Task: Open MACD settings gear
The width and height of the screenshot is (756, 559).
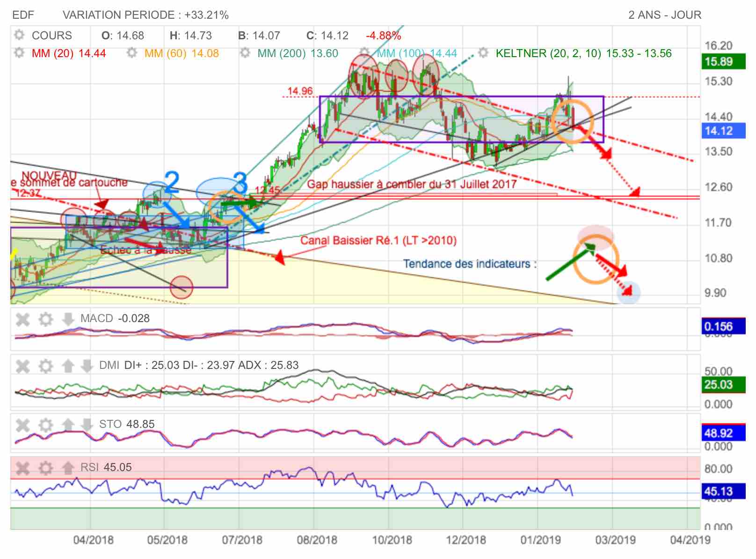Action: [45, 320]
